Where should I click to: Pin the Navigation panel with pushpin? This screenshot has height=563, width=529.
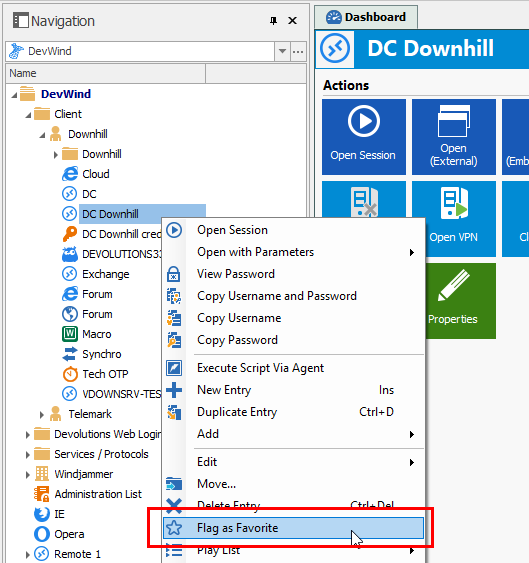tap(274, 21)
